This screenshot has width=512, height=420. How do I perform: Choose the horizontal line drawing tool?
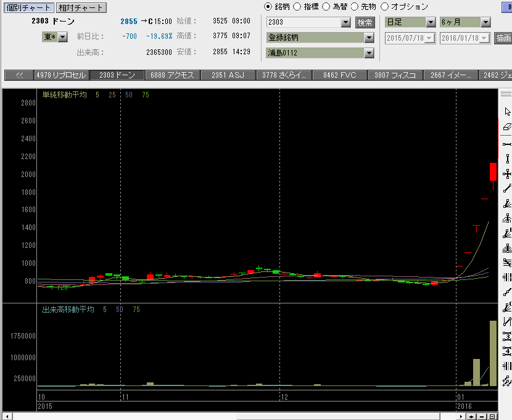click(x=507, y=144)
